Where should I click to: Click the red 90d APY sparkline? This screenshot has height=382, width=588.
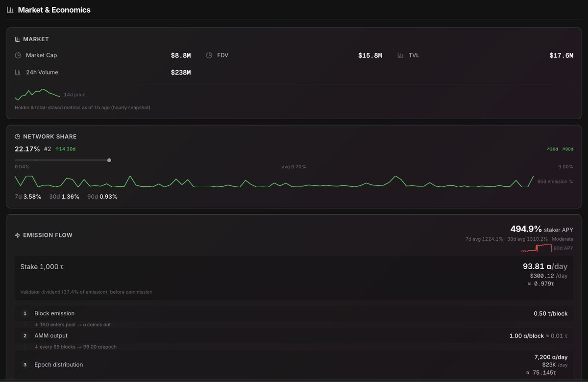click(537, 248)
